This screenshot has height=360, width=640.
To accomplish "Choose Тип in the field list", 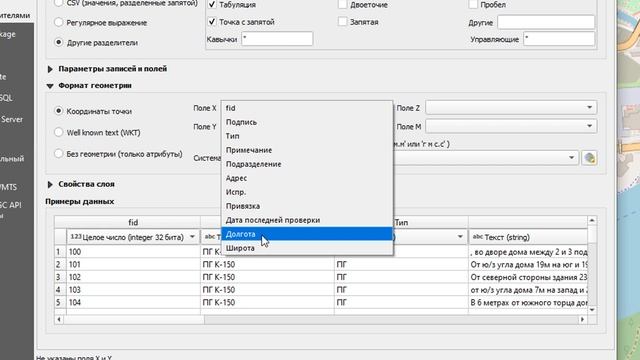I will pos(307,136).
